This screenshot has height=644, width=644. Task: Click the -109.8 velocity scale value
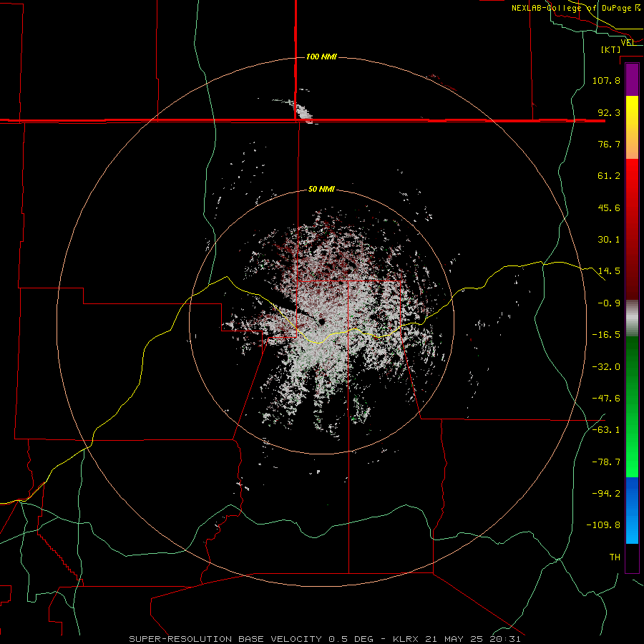coord(603,525)
